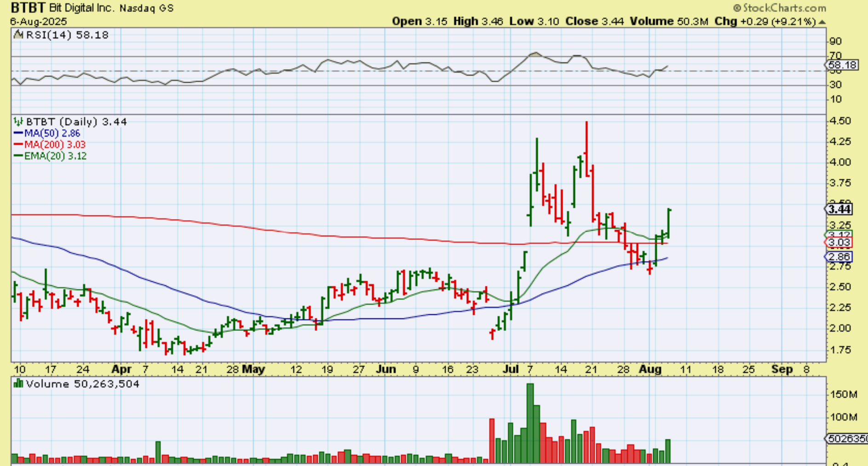This screenshot has height=466, width=868.
Task: Click the Sep label on the date axis
Action: pos(782,369)
